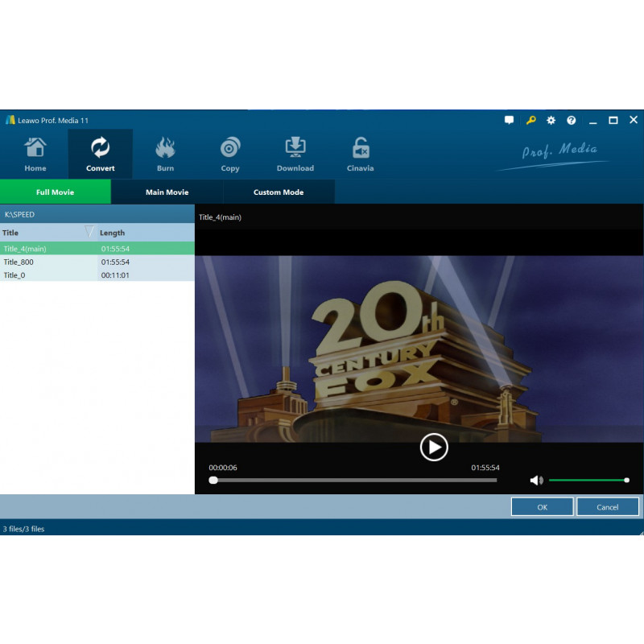Adjust the green volume slider
The image size is (644, 644).
pyautogui.click(x=588, y=480)
